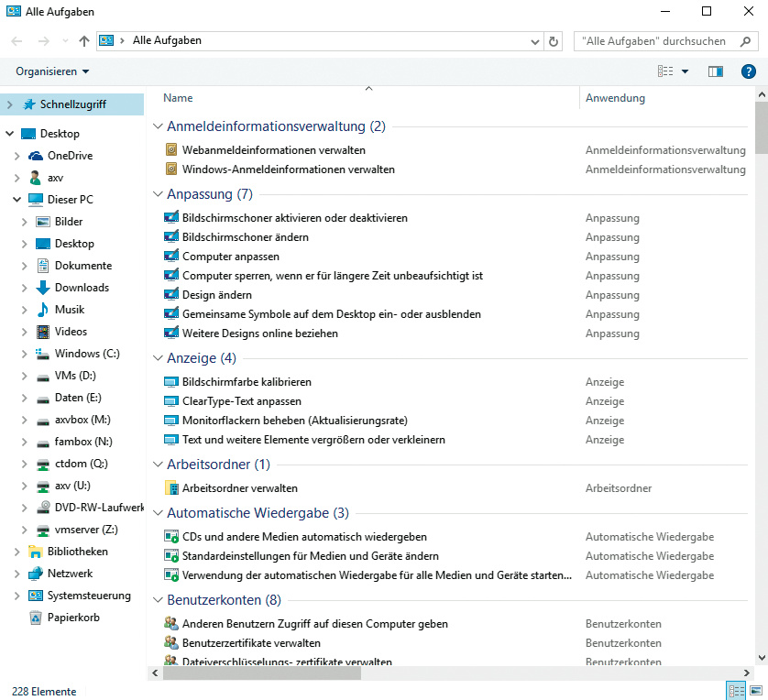Click the icon for Design ändern

pos(171,295)
